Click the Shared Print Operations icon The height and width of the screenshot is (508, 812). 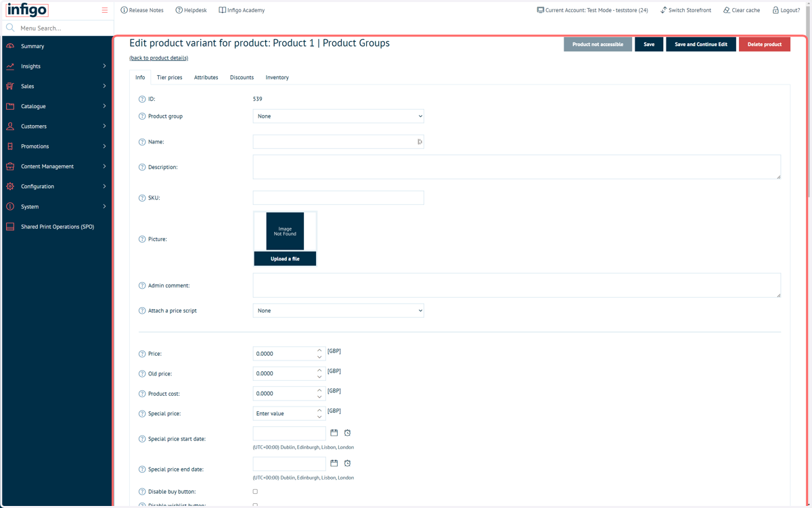10,227
